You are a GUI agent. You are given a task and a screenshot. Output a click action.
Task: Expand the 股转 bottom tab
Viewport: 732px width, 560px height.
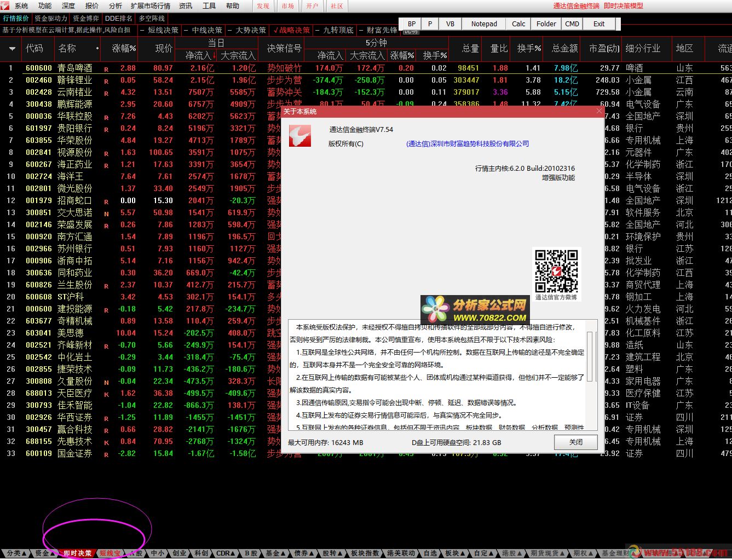(332, 553)
